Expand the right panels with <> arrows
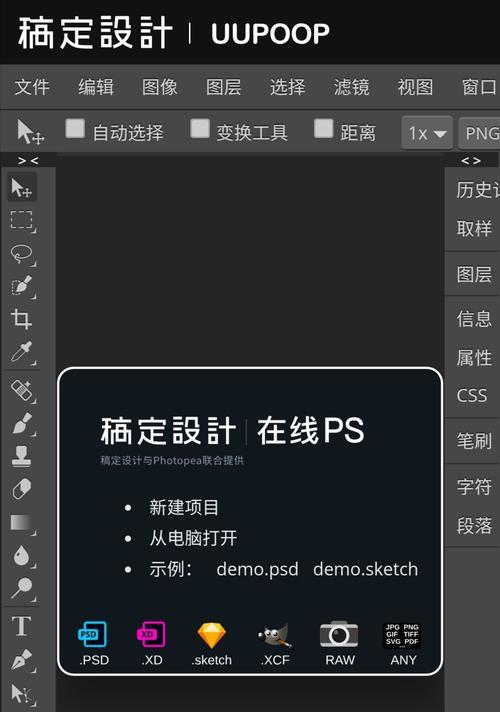The height and width of the screenshot is (712, 500). 471,160
